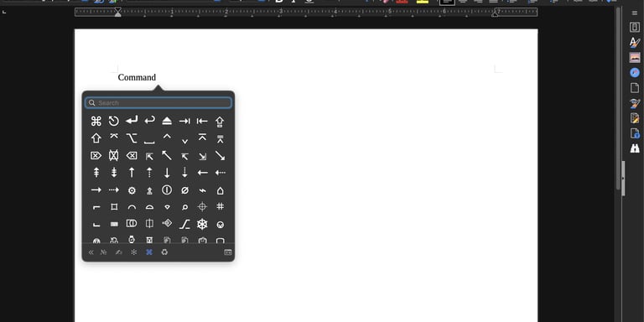Choose the leftwards hook arrow symbol
644x322 pixels.
pos(149,121)
